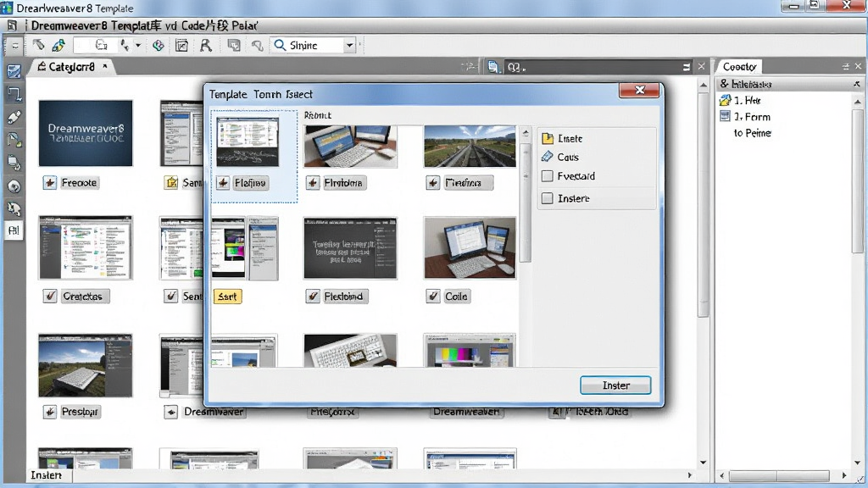Click the Coile button in the dialog
This screenshot has width=868, height=488.
click(457, 296)
